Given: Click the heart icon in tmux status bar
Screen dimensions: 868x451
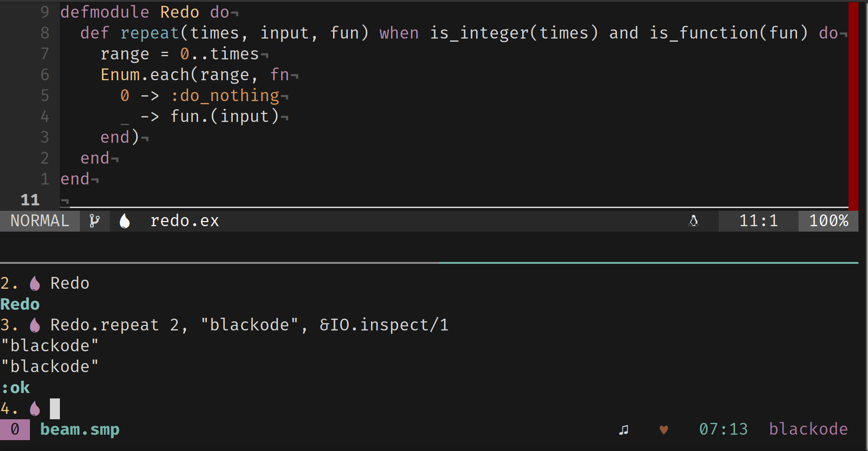Looking at the screenshot, I should click(664, 430).
